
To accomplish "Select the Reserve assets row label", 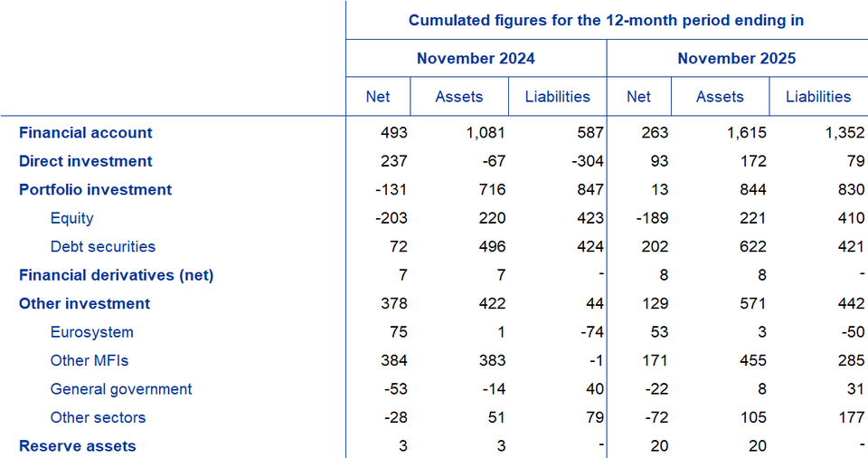I will tap(77, 446).
